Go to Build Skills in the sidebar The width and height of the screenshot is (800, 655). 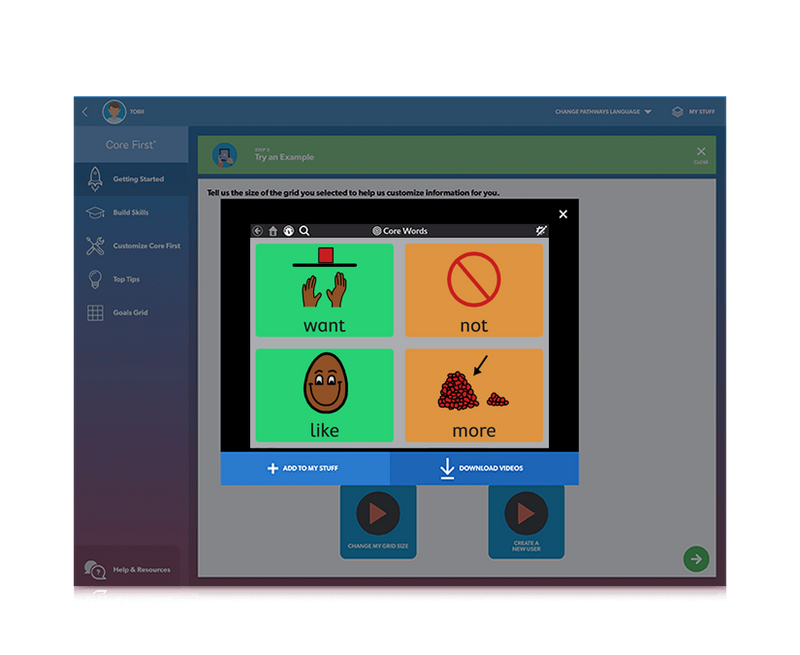click(x=130, y=213)
